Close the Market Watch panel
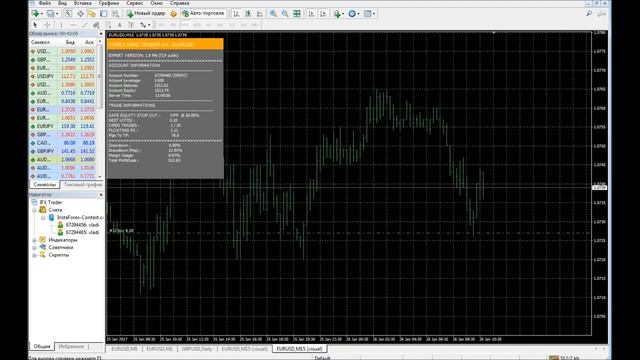Viewport: 640px width, 360px height. coord(101,34)
